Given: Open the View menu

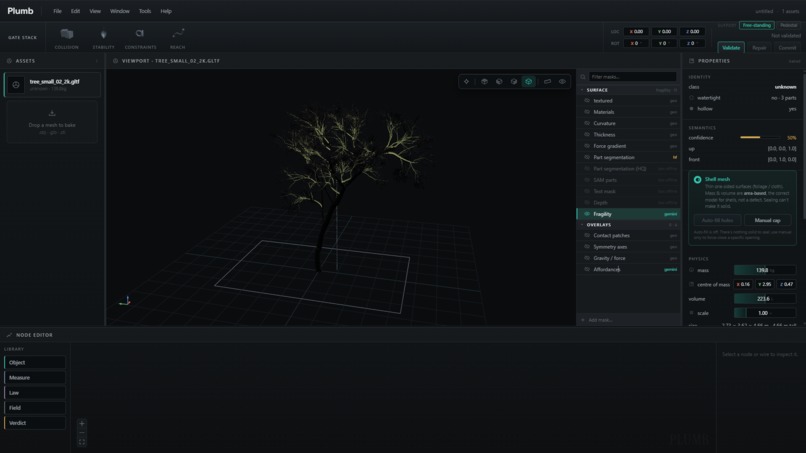Looking at the screenshot, I should pyautogui.click(x=95, y=11).
